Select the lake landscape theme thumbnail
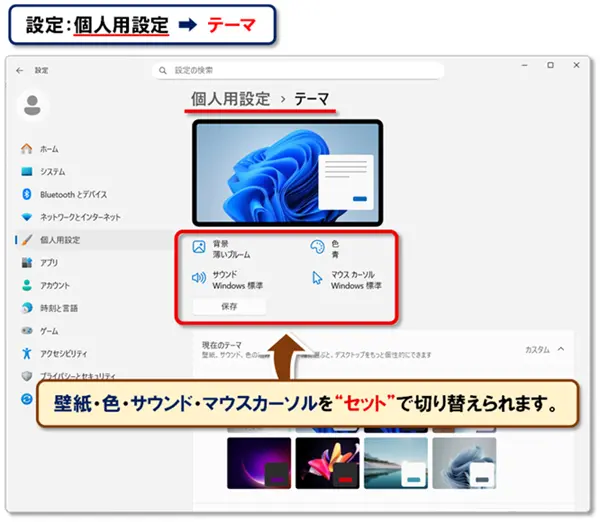The height and width of the screenshot is (522, 600). click(396, 463)
